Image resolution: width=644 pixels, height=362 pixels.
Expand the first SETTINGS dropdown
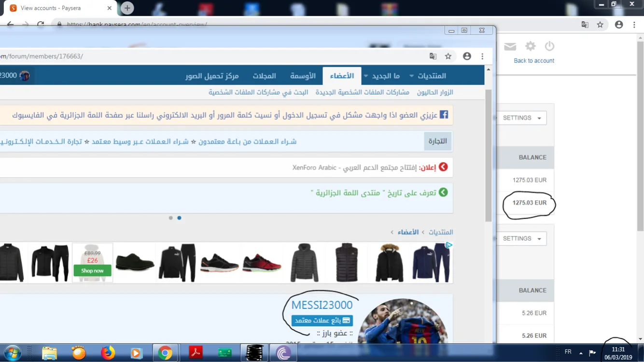click(522, 118)
